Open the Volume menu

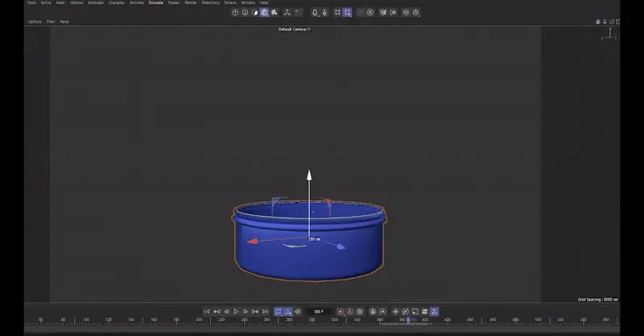pos(76,2)
